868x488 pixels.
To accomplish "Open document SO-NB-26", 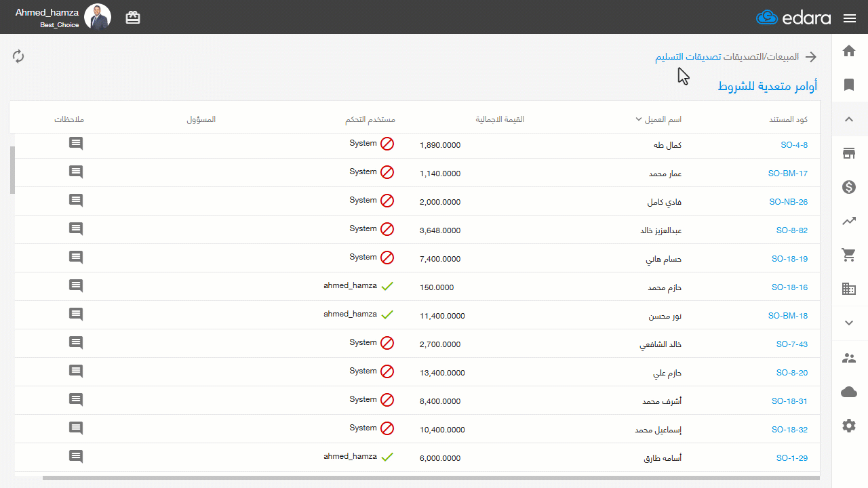I will 789,202.
